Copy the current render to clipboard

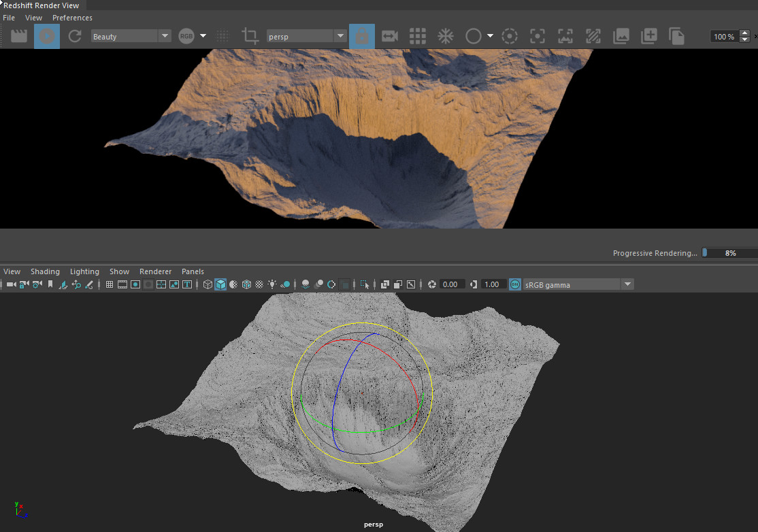click(676, 36)
